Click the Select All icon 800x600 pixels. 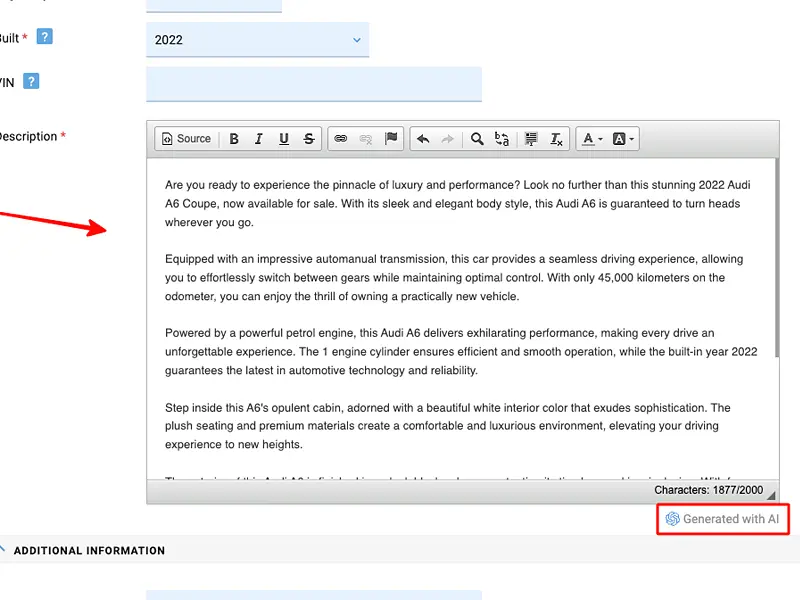[531, 139]
